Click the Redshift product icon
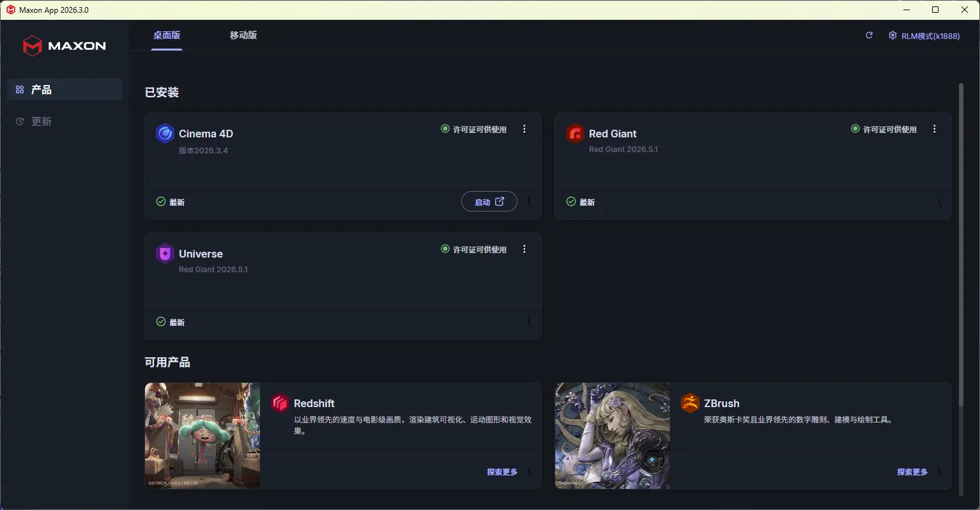Image resolution: width=980 pixels, height=510 pixels. coord(280,403)
